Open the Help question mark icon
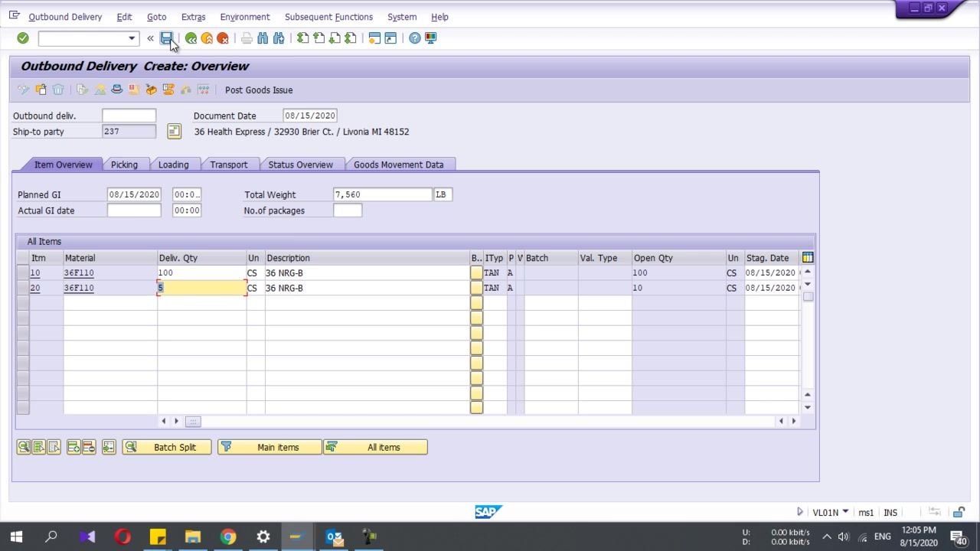 tap(414, 38)
